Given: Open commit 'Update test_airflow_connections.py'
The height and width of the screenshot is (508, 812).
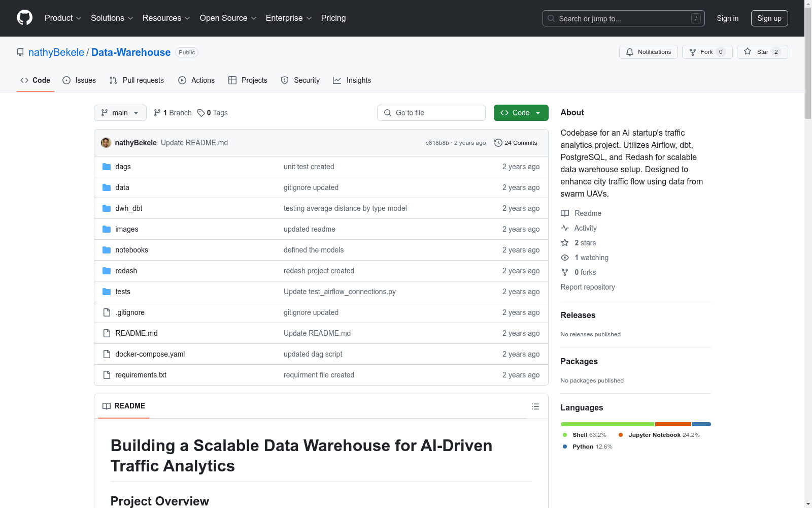Looking at the screenshot, I should [x=340, y=292].
